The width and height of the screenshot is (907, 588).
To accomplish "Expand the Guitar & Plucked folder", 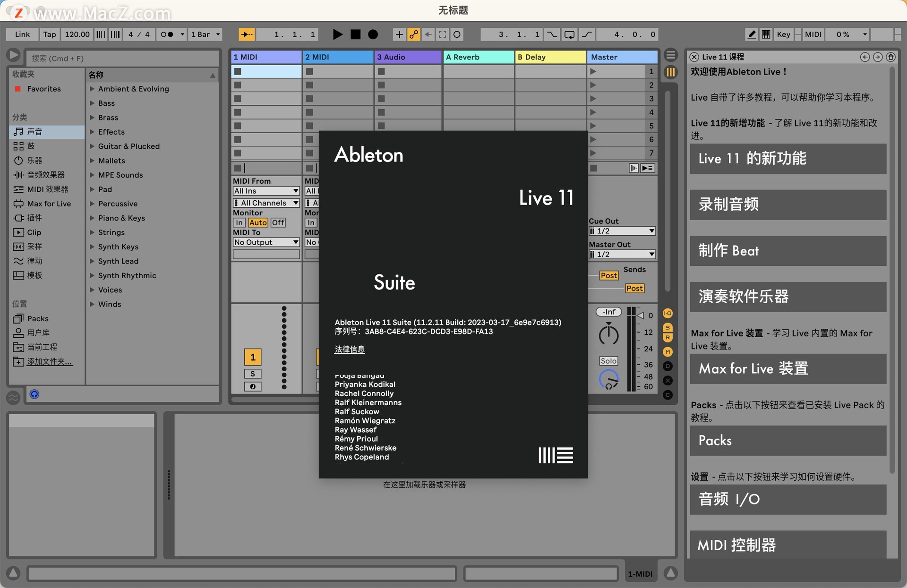I will coord(92,146).
